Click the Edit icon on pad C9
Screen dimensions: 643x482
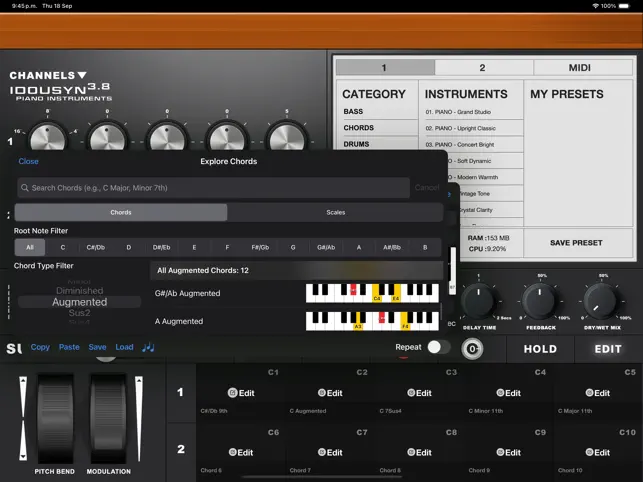point(500,452)
